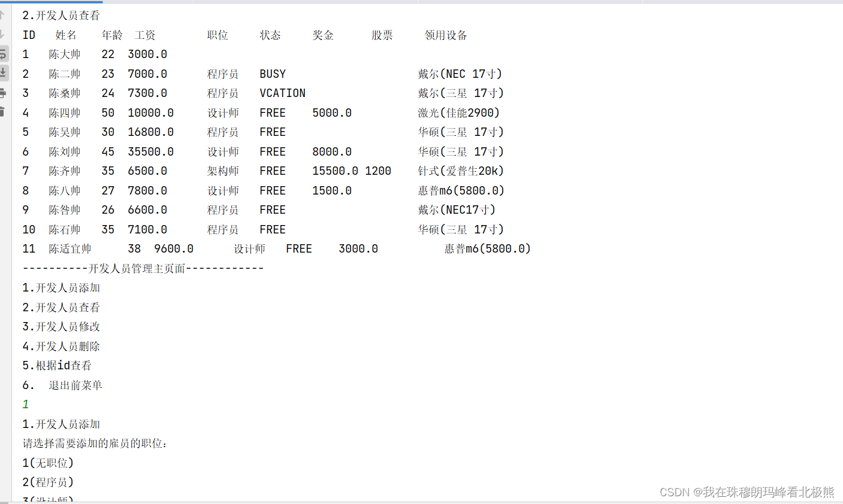Click 陈八帅's device 惠普m6(5800.0)
The image size is (843, 504).
pyautogui.click(x=461, y=190)
